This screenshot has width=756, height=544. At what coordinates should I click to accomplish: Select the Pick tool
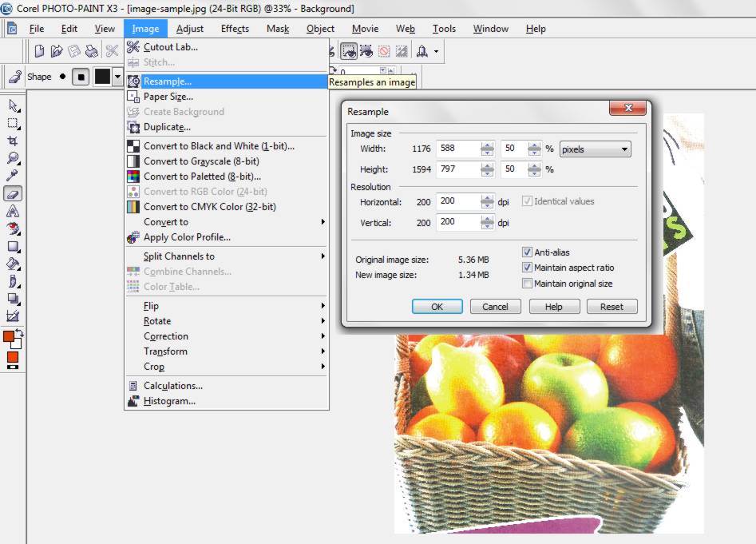tap(12, 105)
